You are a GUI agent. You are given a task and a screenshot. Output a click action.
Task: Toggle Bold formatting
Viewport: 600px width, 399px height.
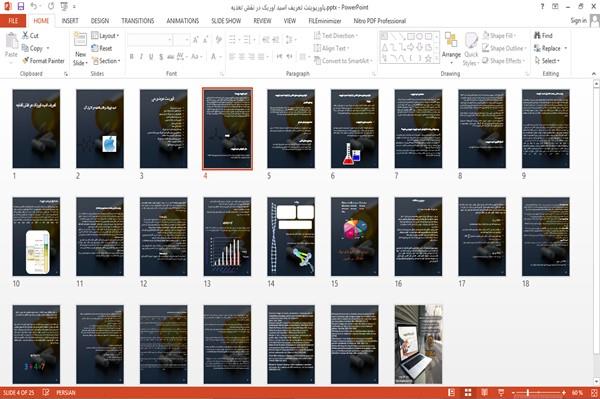click(131, 57)
